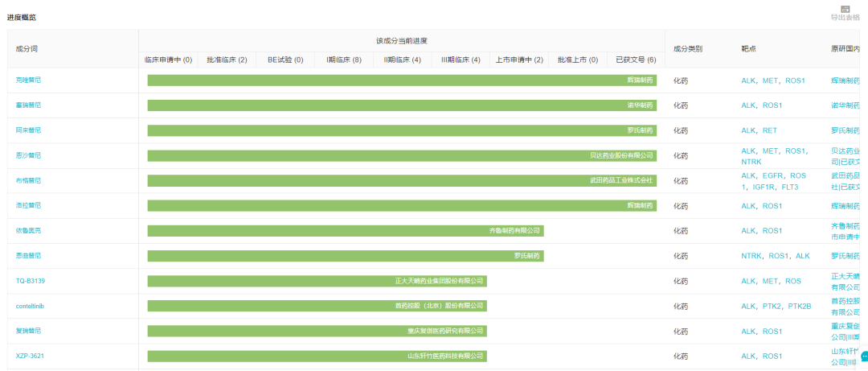Open the 布格替尼 ingredient link
The height and width of the screenshot is (371, 868).
(x=28, y=181)
